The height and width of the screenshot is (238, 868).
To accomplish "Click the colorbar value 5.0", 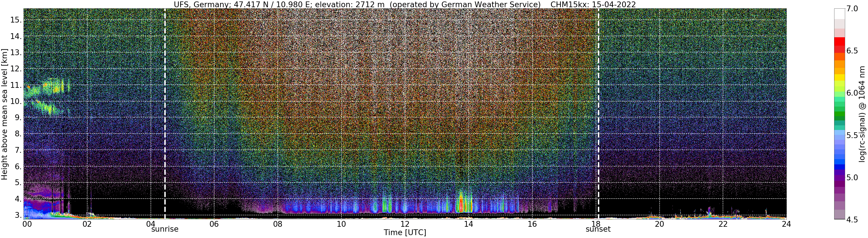I will (x=852, y=177).
